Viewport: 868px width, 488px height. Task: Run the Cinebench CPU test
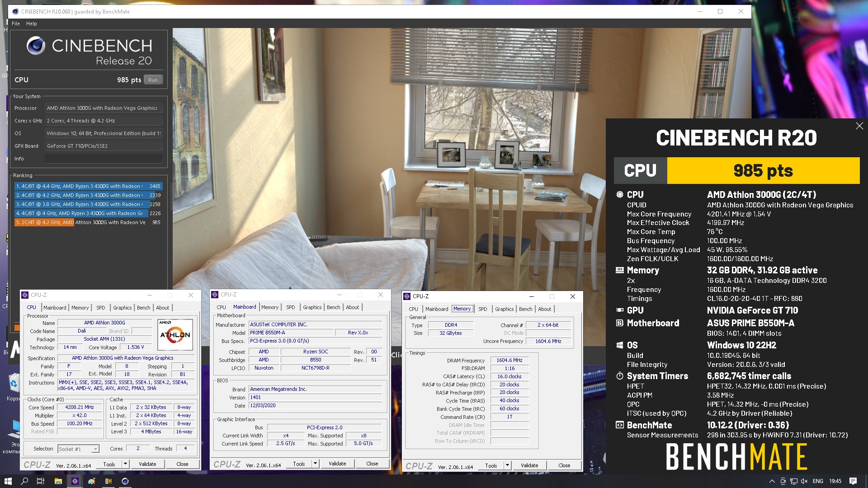(153, 80)
